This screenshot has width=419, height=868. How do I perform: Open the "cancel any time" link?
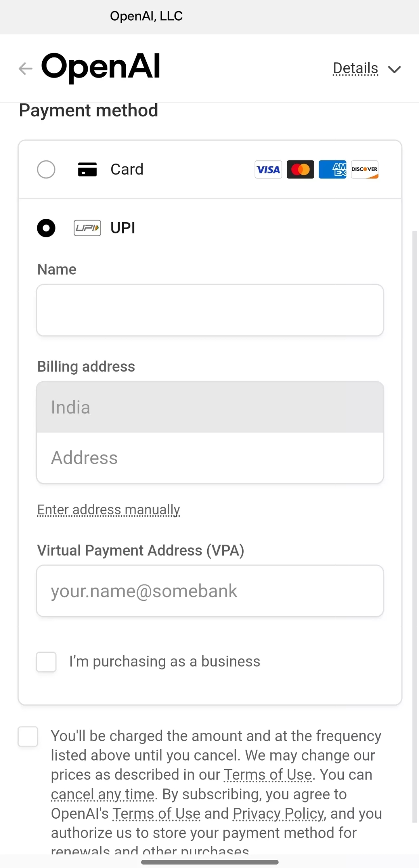pyautogui.click(x=102, y=794)
